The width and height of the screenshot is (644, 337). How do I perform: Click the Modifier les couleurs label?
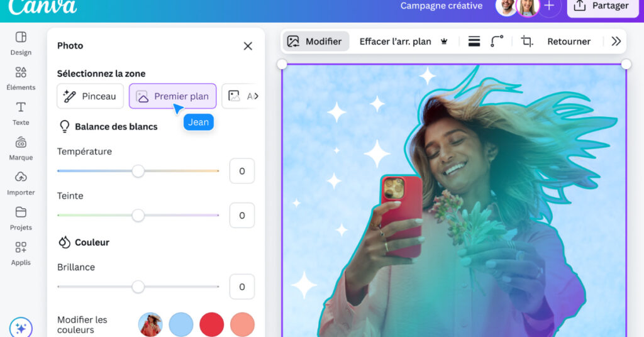click(x=82, y=324)
